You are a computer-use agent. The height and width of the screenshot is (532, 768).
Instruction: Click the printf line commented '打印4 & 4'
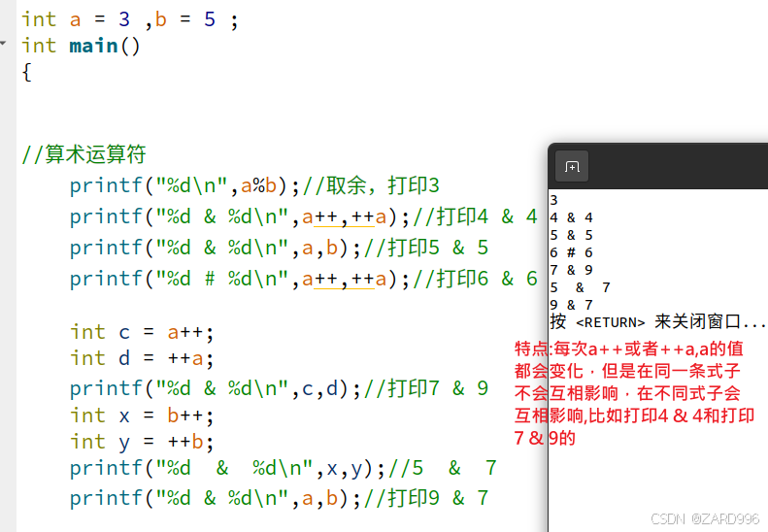pos(303,216)
